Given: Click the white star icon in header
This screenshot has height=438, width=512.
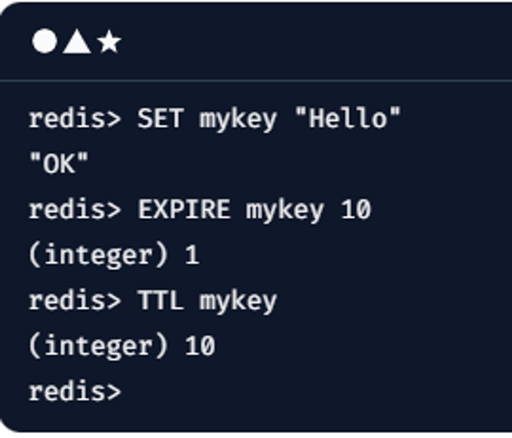Looking at the screenshot, I should tap(109, 42).
